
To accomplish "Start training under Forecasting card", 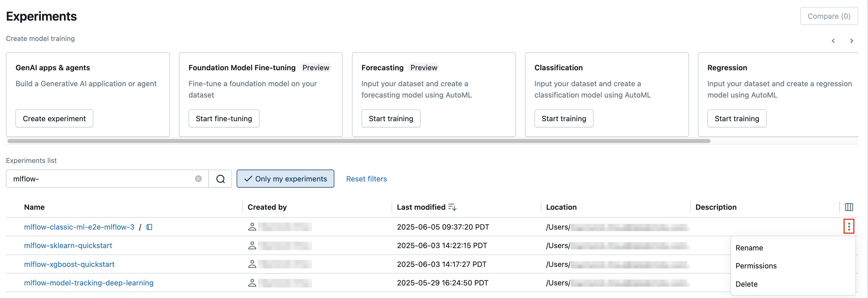I will coord(391,118).
